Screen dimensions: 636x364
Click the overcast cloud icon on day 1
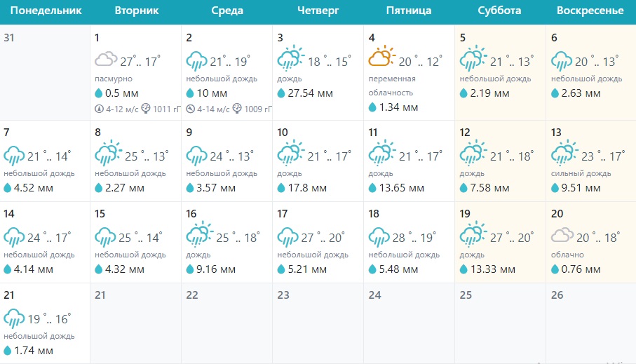(x=106, y=60)
